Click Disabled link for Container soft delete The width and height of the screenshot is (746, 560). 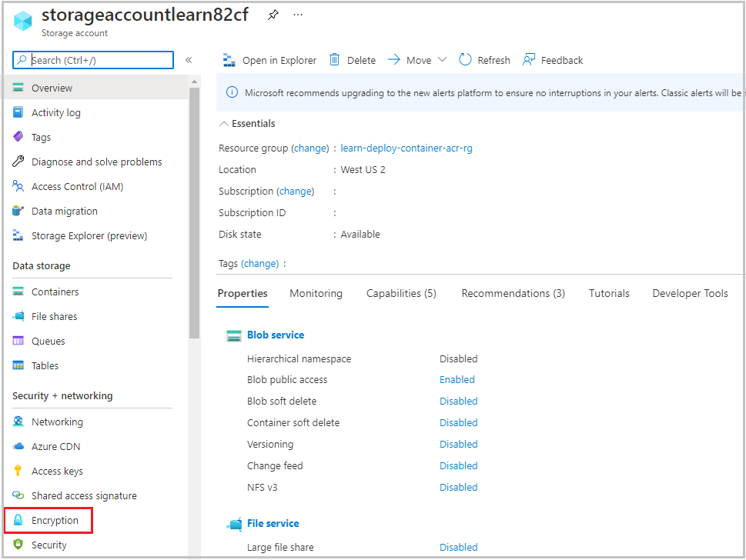pos(459,422)
